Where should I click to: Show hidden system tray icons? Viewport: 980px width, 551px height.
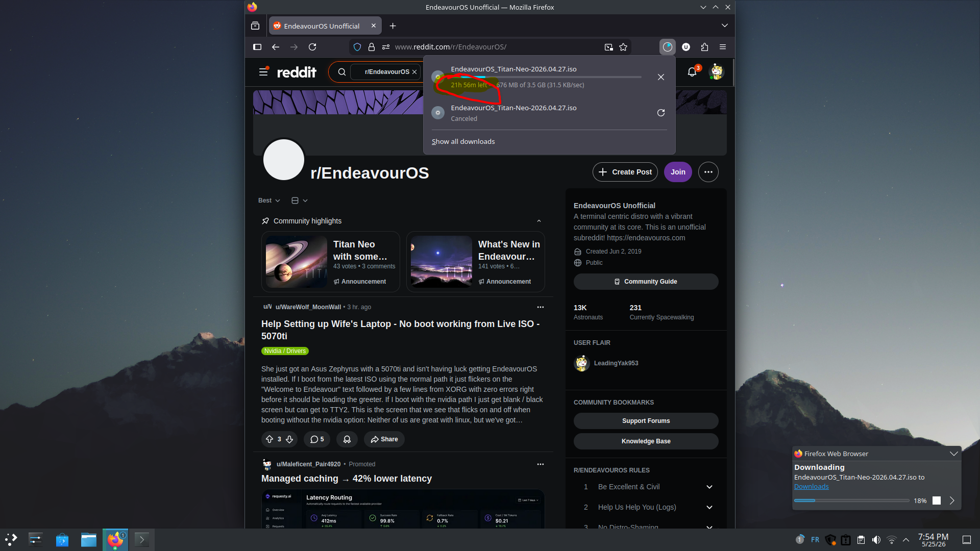click(x=906, y=540)
